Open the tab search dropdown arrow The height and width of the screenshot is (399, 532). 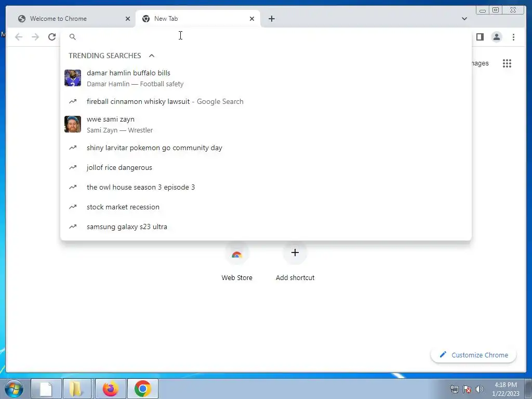(464, 19)
